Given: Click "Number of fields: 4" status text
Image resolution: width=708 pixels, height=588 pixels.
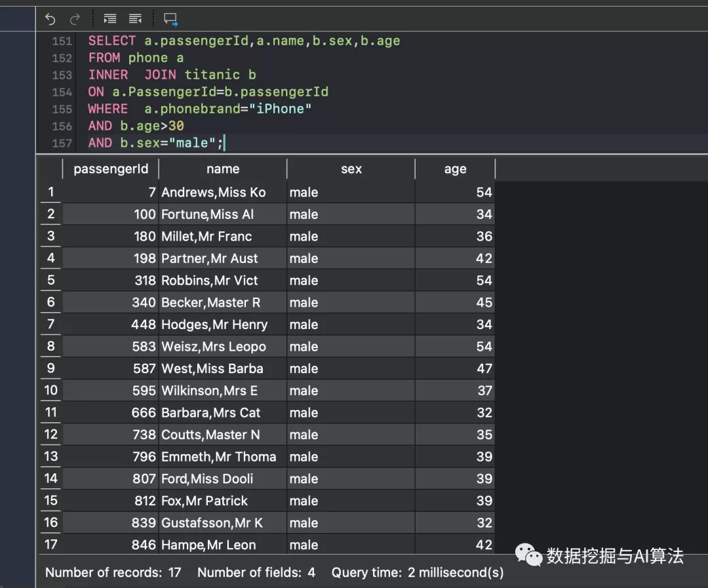Looking at the screenshot, I should click(256, 573).
